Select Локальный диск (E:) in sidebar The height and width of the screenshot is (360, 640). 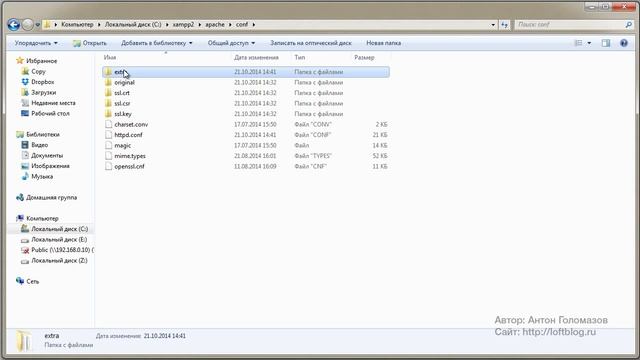59,240
